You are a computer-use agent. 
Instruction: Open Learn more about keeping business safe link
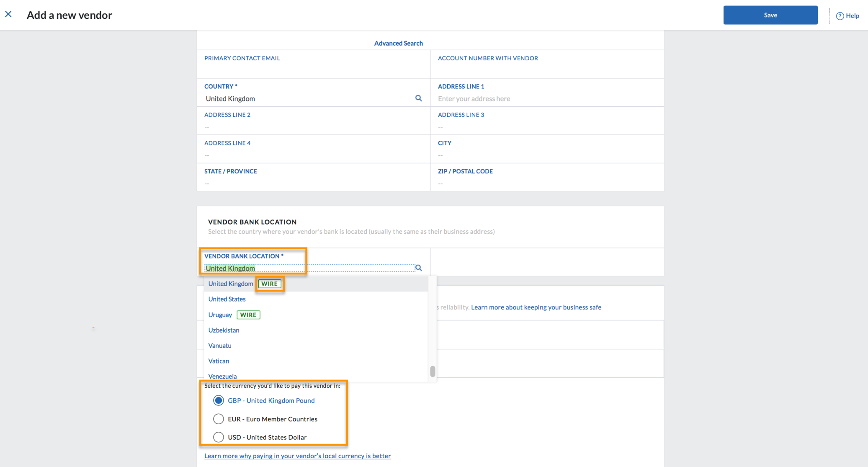point(536,307)
